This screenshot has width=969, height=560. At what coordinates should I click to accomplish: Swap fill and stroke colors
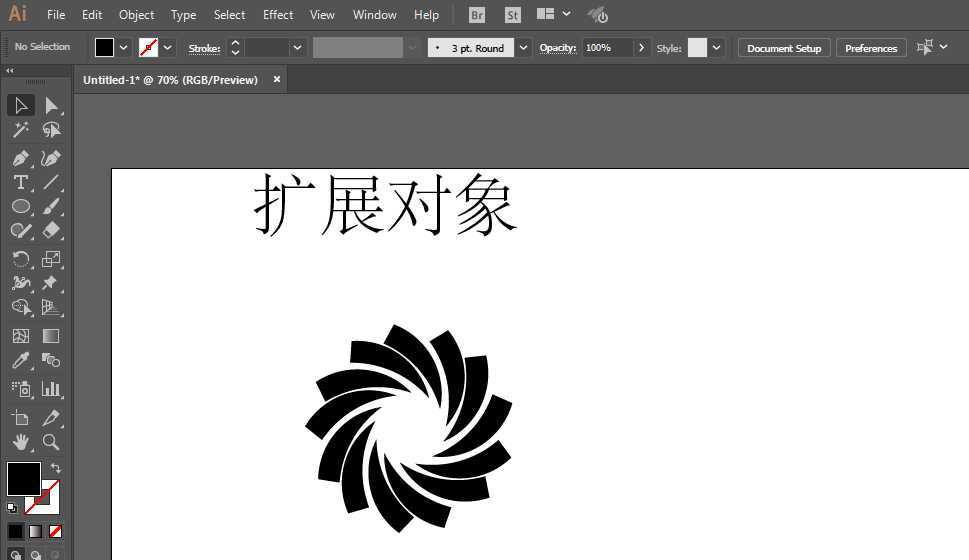(x=55, y=468)
